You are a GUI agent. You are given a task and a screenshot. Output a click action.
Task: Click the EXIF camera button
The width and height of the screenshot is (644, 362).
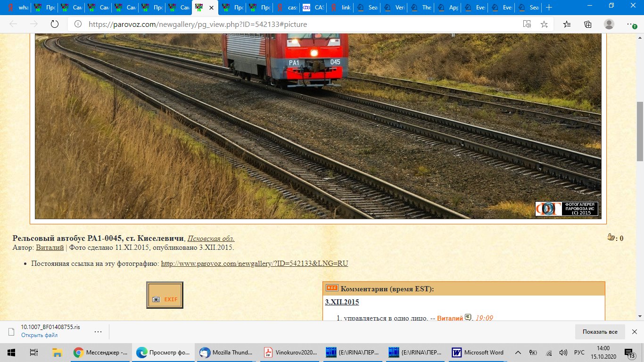(x=165, y=295)
